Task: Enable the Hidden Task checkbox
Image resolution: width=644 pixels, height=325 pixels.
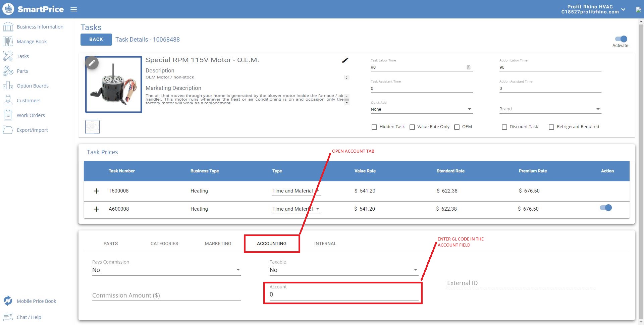Action: [374, 127]
